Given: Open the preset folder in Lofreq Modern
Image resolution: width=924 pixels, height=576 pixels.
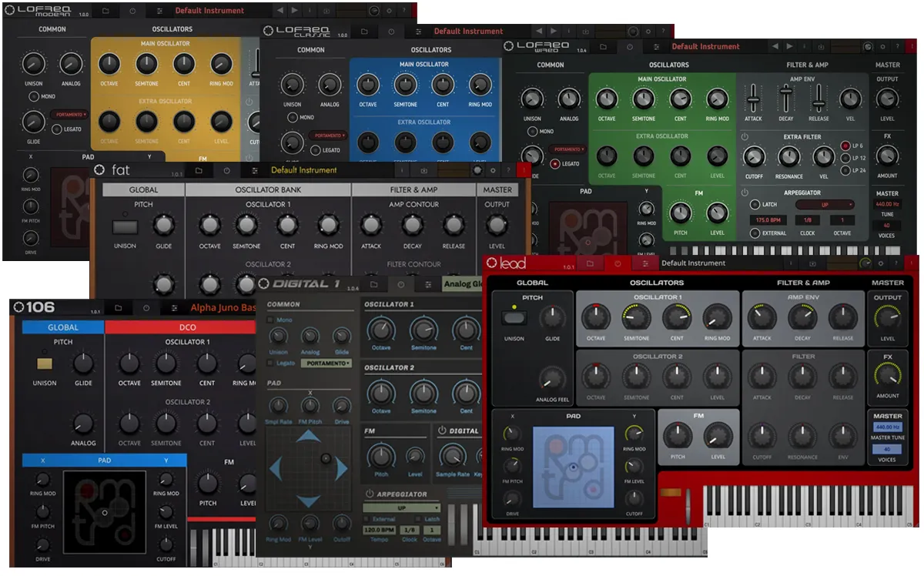Looking at the screenshot, I should 105,11.
